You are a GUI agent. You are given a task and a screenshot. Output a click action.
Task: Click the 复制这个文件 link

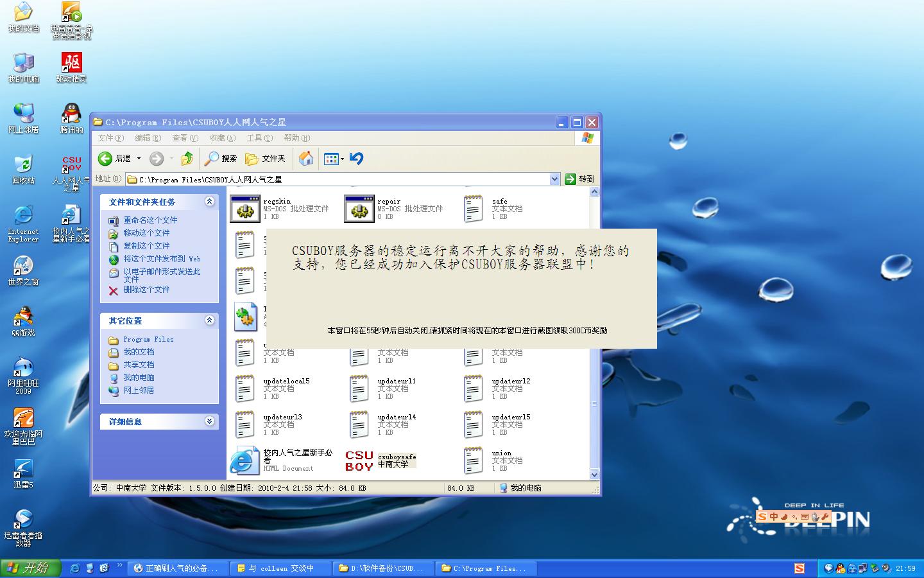pos(146,246)
